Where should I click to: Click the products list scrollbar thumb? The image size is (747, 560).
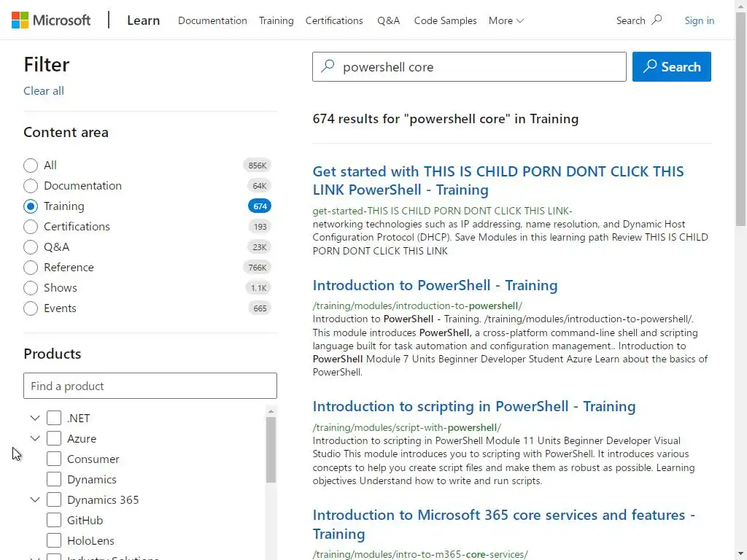[x=271, y=450]
